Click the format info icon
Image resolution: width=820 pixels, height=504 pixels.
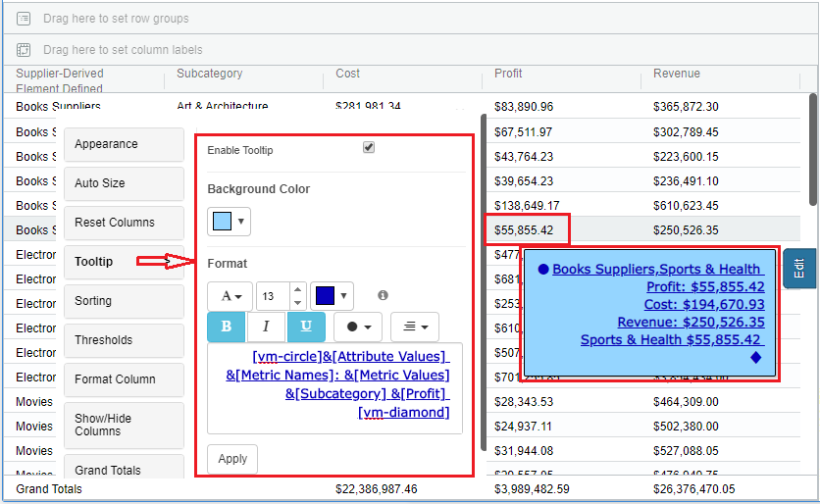[x=383, y=295]
